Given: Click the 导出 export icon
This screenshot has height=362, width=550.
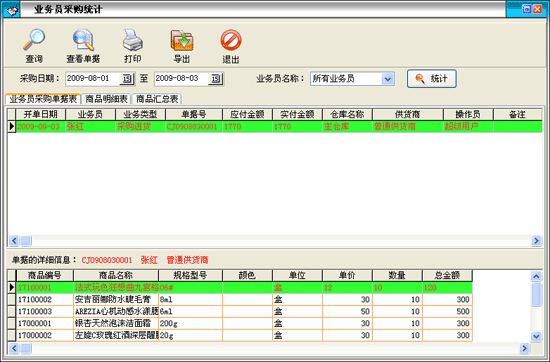Looking at the screenshot, I should pyautogui.click(x=182, y=40).
